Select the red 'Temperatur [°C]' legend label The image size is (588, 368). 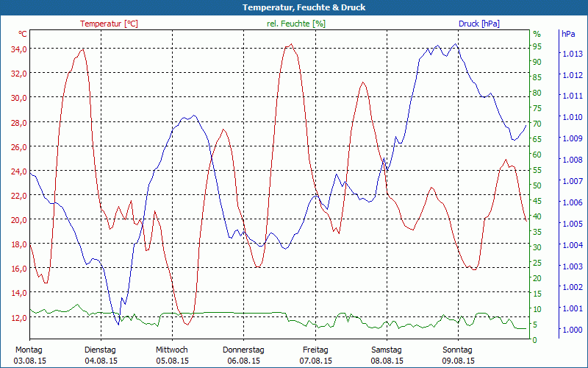pyautogui.click(x=109, y=24)
